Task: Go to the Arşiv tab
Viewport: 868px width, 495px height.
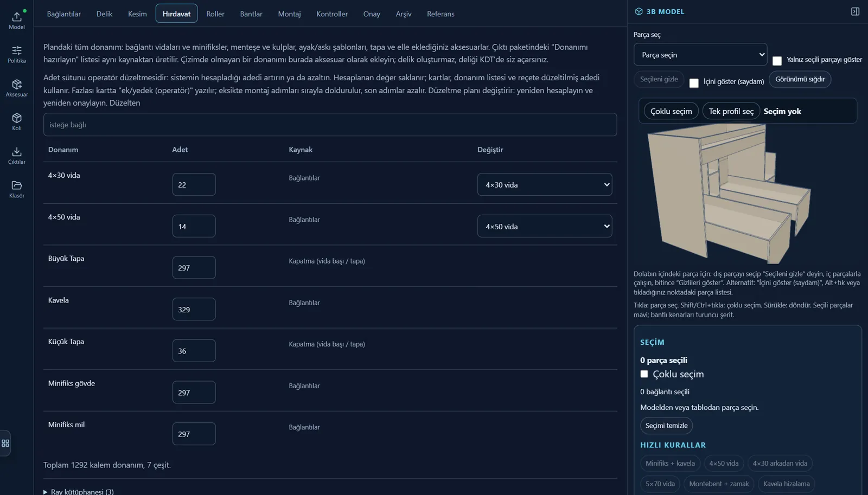Action: (403, 14)
